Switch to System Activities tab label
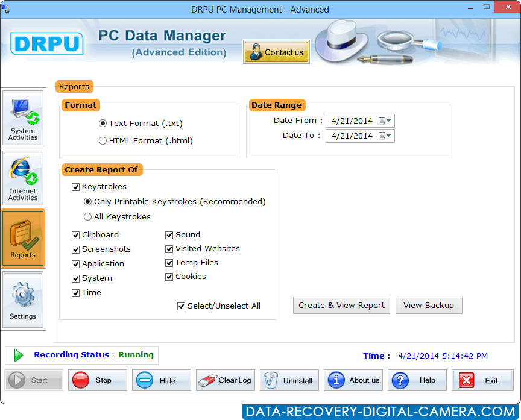The height and width of the screenshot is (420, 521). pos(23,134)
